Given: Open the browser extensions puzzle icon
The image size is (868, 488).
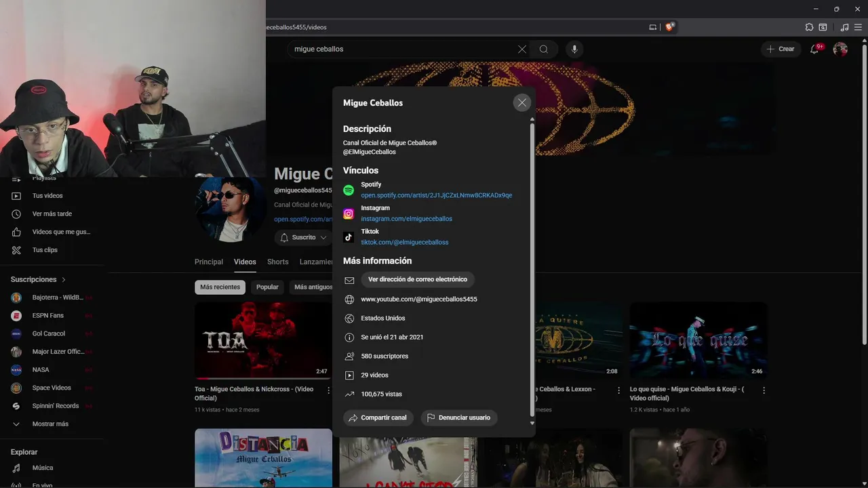Looking at the screenshot, I should [x=809, y=27].
